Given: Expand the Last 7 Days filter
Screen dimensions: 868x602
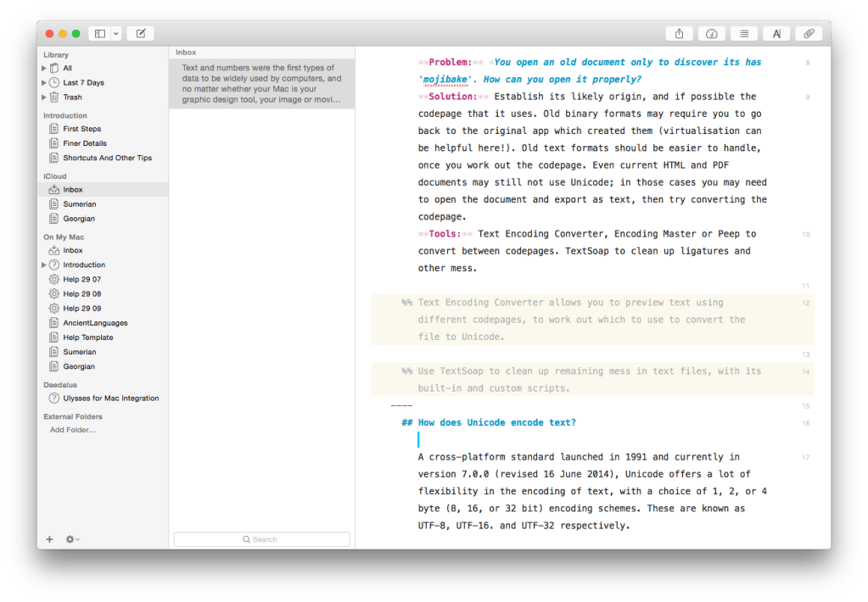Looking at the screenshot, I should coord(44,82).
